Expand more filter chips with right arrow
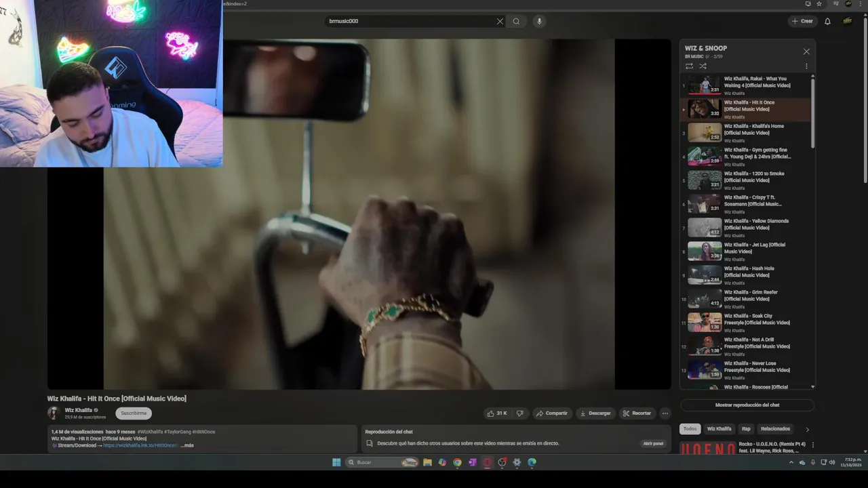Screen dimensions: 868x488 point(807,429)
